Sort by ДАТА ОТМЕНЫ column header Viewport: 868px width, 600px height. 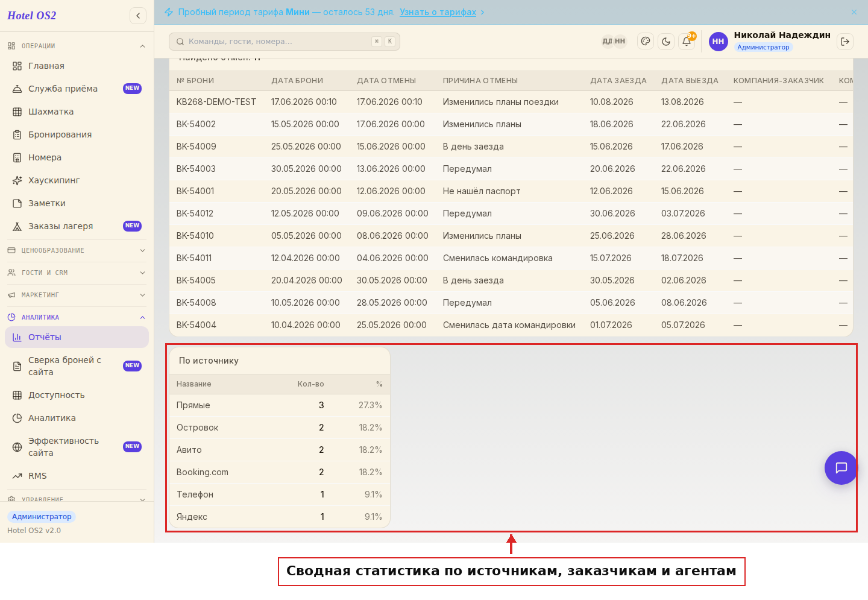click(x=386, y=81)
